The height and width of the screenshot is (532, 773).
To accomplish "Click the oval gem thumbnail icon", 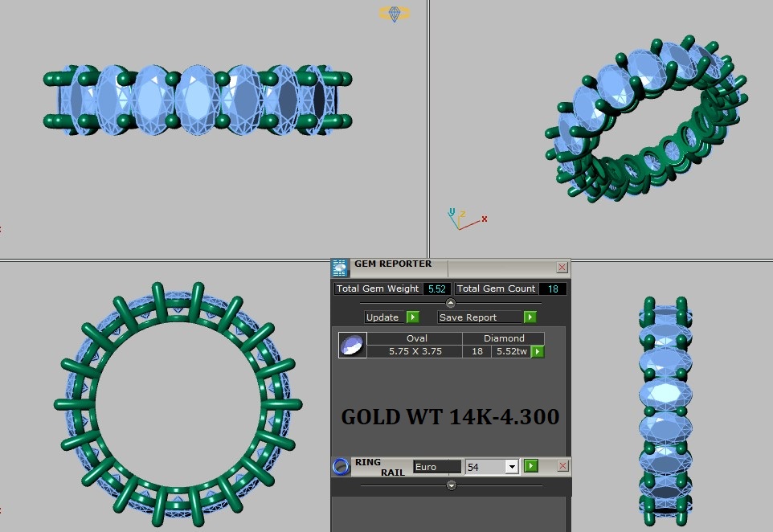I will tap(353, 345).
